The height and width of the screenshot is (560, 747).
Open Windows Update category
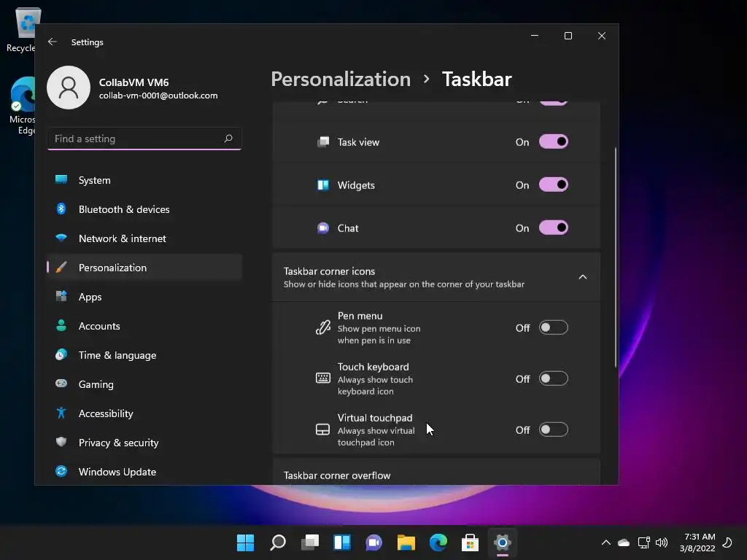pos(145,472)
